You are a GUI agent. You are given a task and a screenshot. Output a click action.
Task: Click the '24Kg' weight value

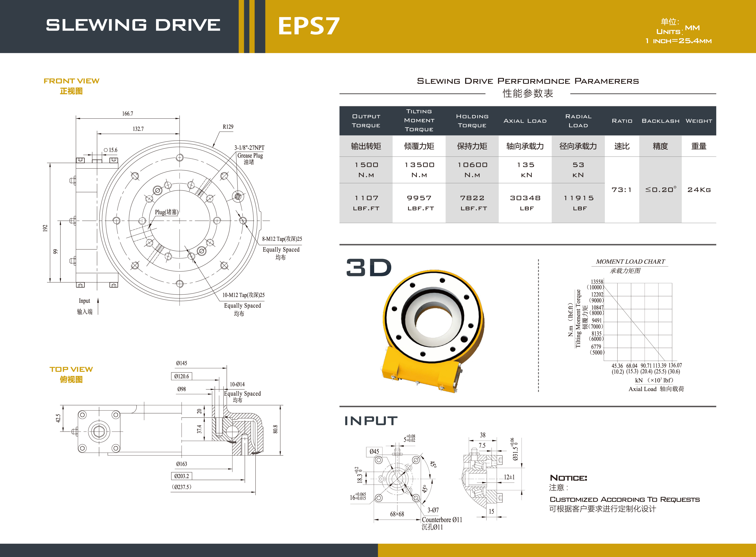[x=699, y=190]
